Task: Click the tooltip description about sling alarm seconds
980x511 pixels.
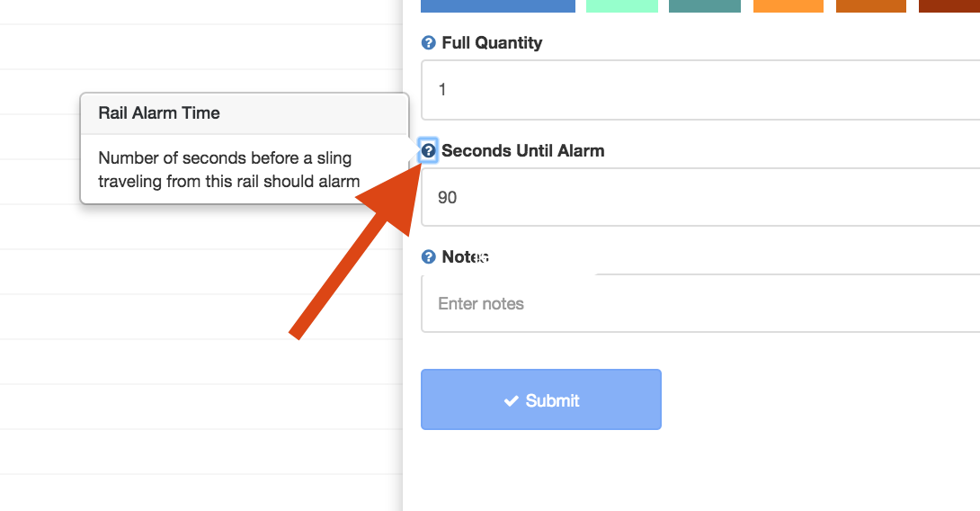Action: (228, 169)
